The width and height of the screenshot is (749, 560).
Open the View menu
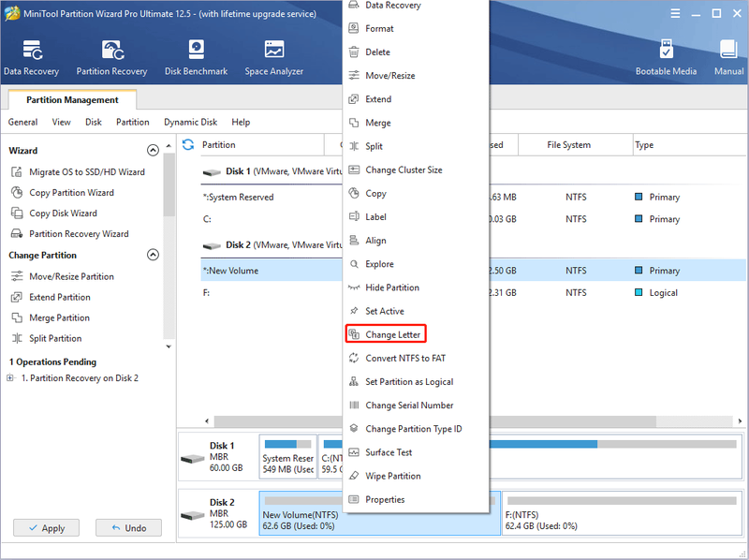point(61,123)
